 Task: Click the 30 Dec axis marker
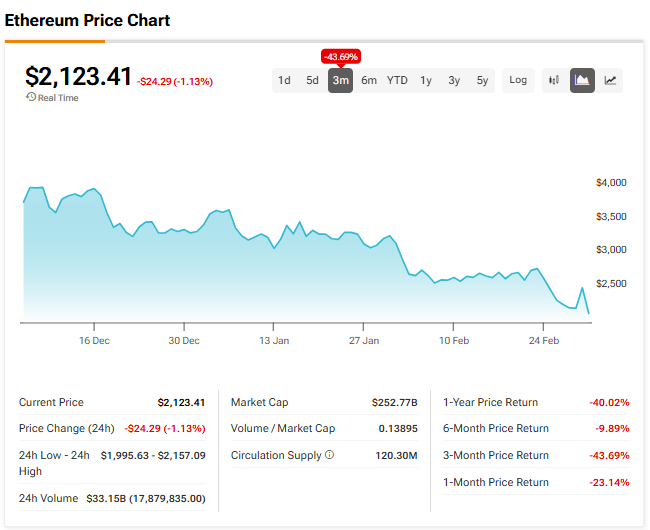tap(184, 340)
